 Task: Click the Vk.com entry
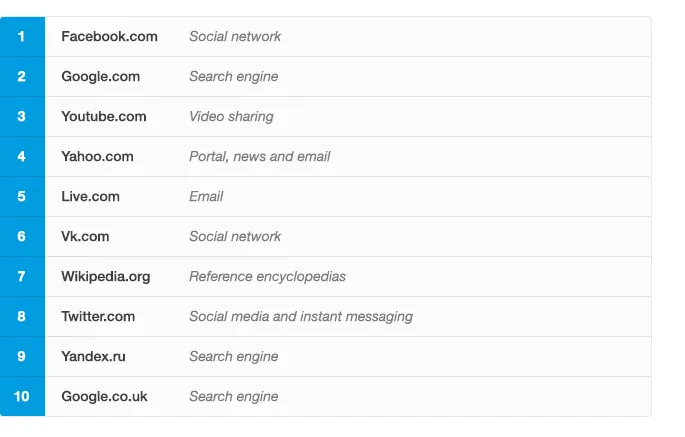pyautogui.click(x=85, y=236)
